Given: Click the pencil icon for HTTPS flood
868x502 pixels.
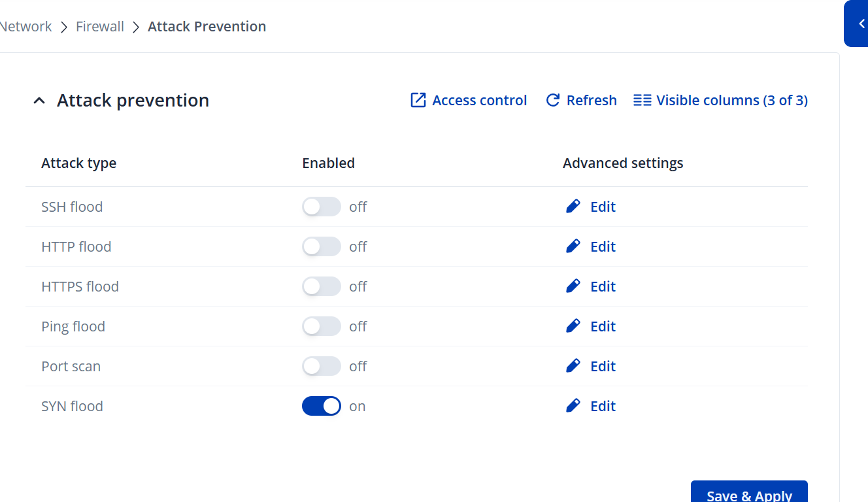Looking at the screenshot, I should pyautogui.click(x=573, y=286).
